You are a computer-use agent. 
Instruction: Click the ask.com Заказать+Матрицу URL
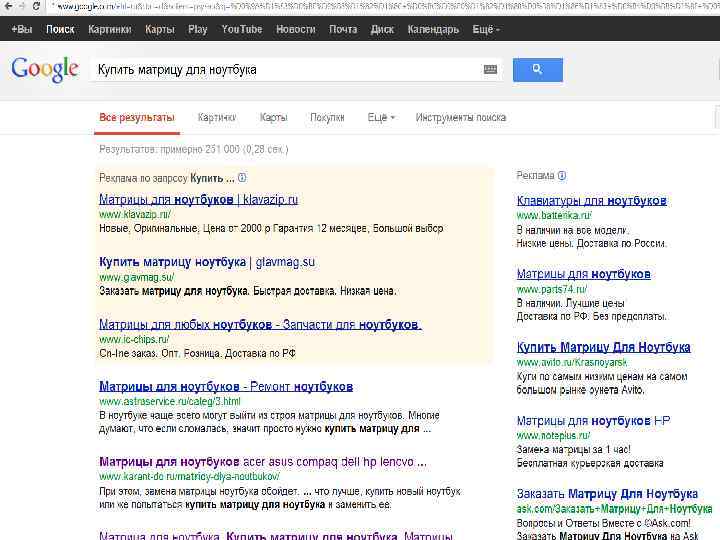tap(614, 509)
